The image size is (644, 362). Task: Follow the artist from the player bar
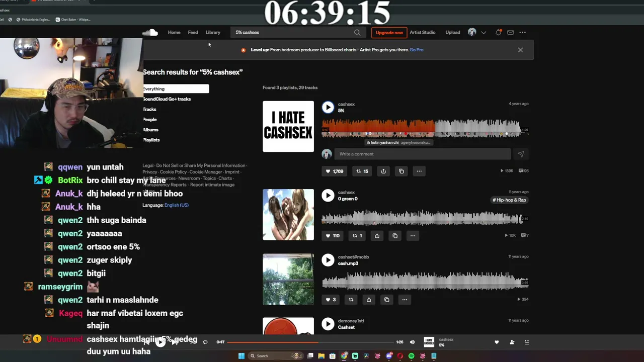click(512, 342)
